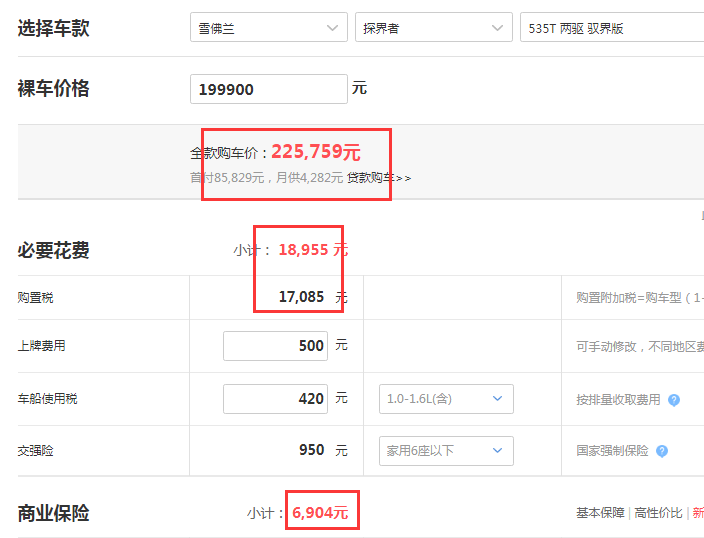This screenshot has height=538, width=704.
Task: Expand the 家用6座以下 seat dropdown
Action: coord(446,451)
